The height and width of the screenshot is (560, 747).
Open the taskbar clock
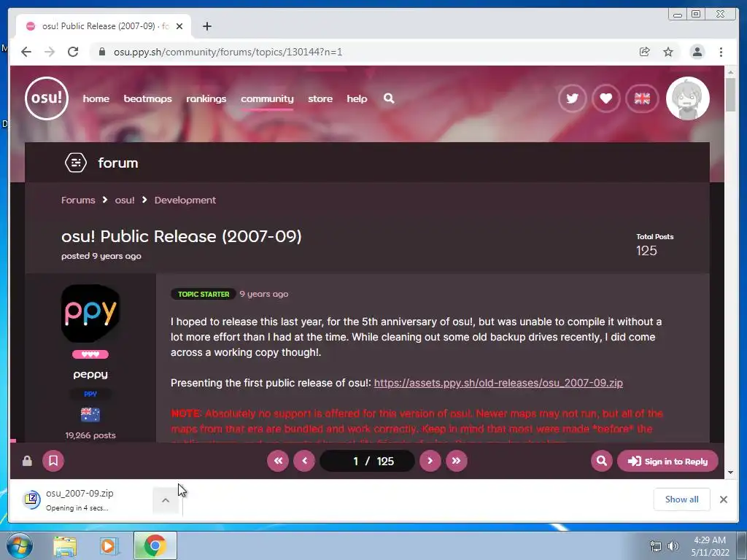711,546
